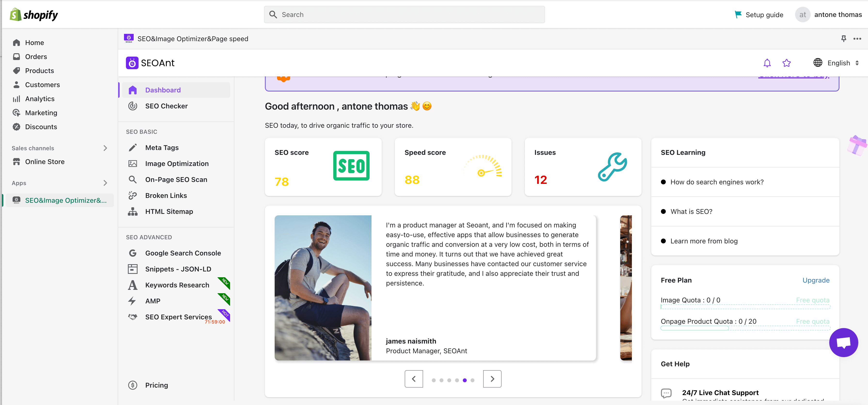
Task: Open the SEO score card value 78
Action: (281, 182)
